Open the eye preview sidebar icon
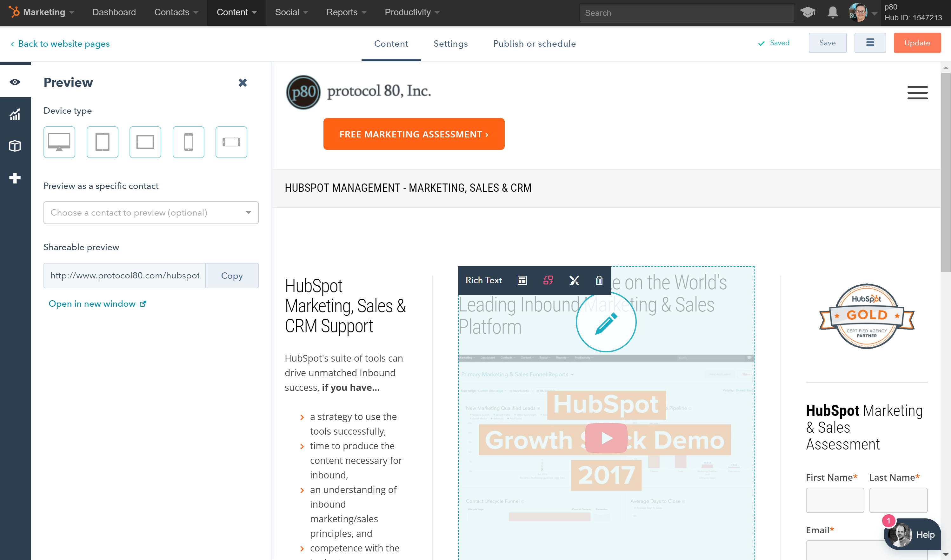The width and height of the screenshot is (951, 560). coord(15,82)
